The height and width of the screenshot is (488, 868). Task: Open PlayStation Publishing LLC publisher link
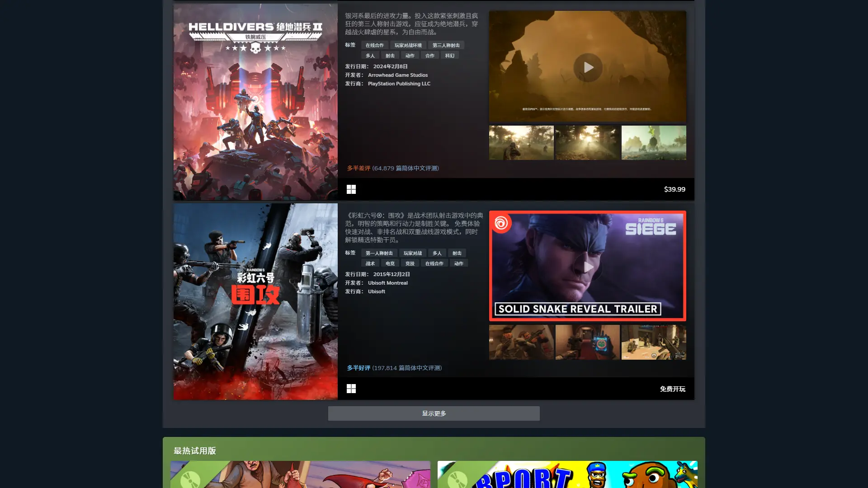click(399, 84)
